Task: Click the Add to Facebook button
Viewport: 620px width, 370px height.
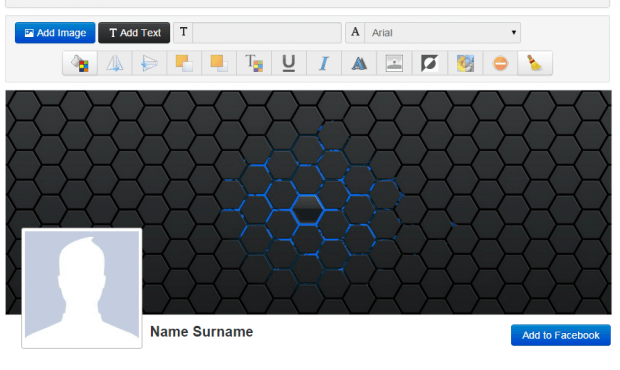Action: tap(561, 335)
